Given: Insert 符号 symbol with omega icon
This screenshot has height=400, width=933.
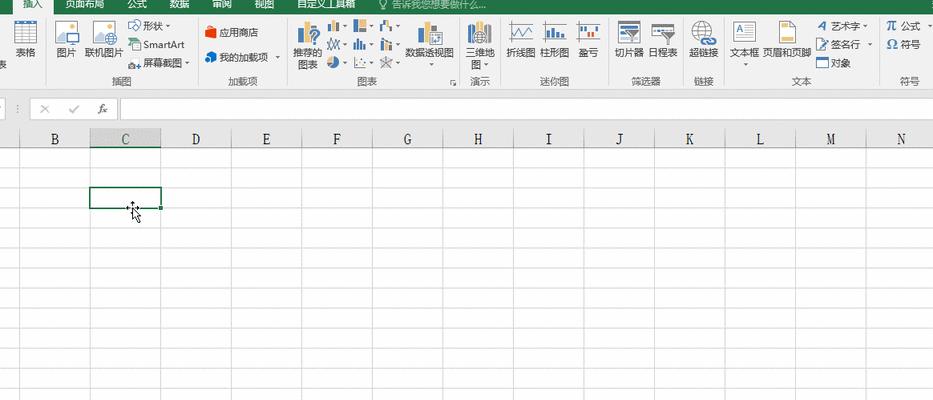Looking at the screenshot, I should click(903, 45).
